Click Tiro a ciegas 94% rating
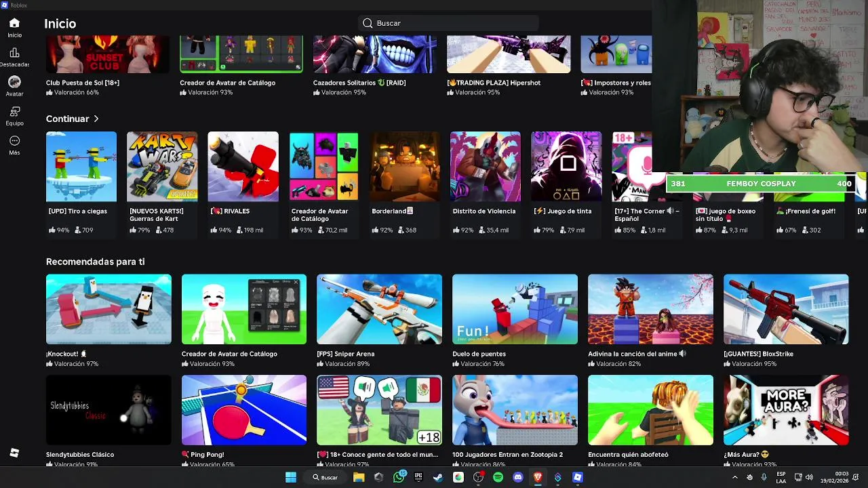 pyautogui.click(x=58, y=230)
